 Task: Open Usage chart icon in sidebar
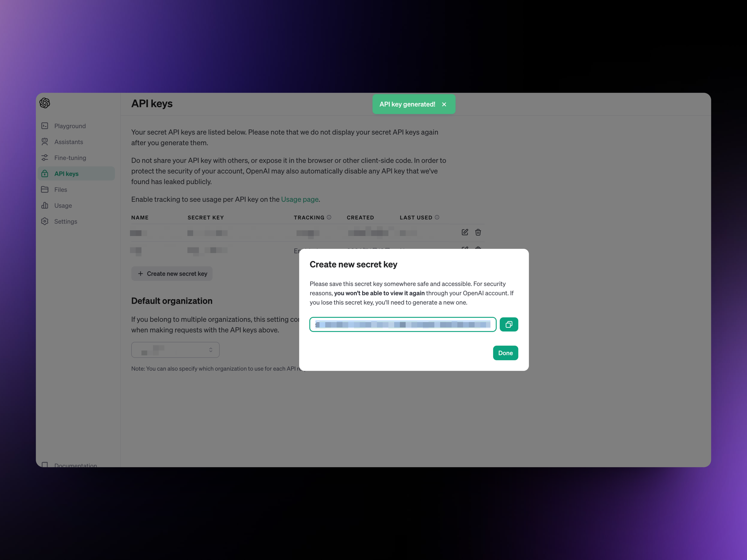tap(45, 205)
